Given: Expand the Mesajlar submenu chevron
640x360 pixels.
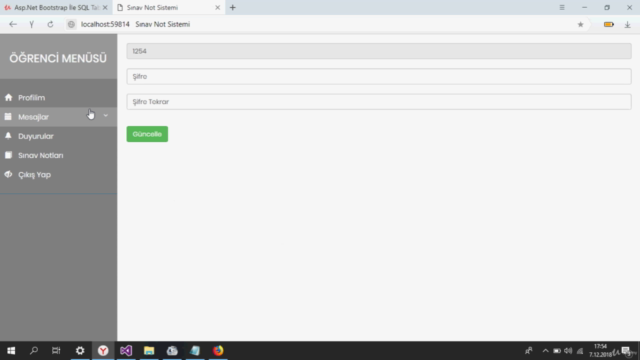Looking at the screenshot, I should point(106,116).
